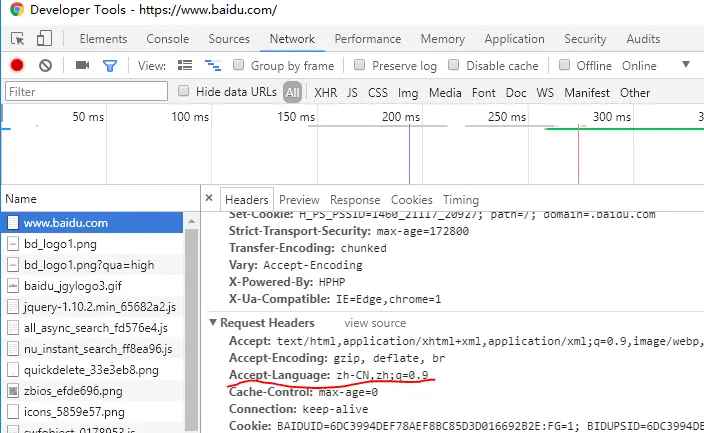This screenshot has width=704, height=433.
Task: Switch to the Memory tab
Action: click(x=443, y=39)
